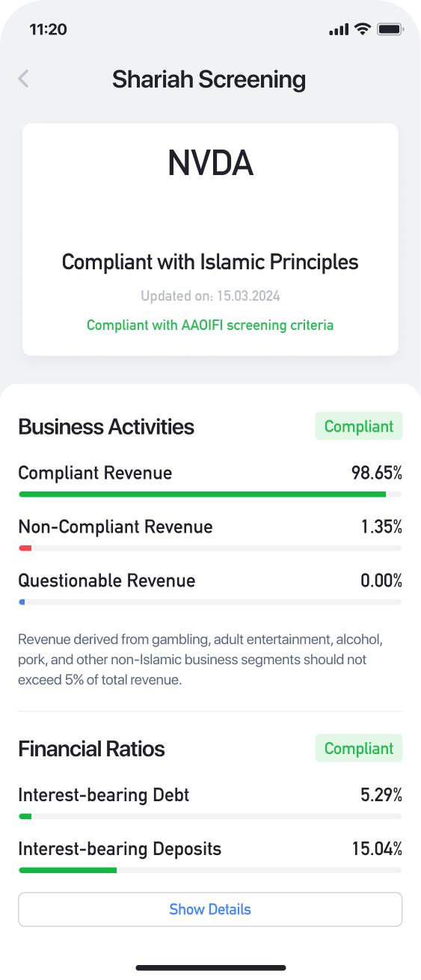The image size is (421, 980).
Task: Tap the Business Activities section heading
Action: [x=106, y=426]
